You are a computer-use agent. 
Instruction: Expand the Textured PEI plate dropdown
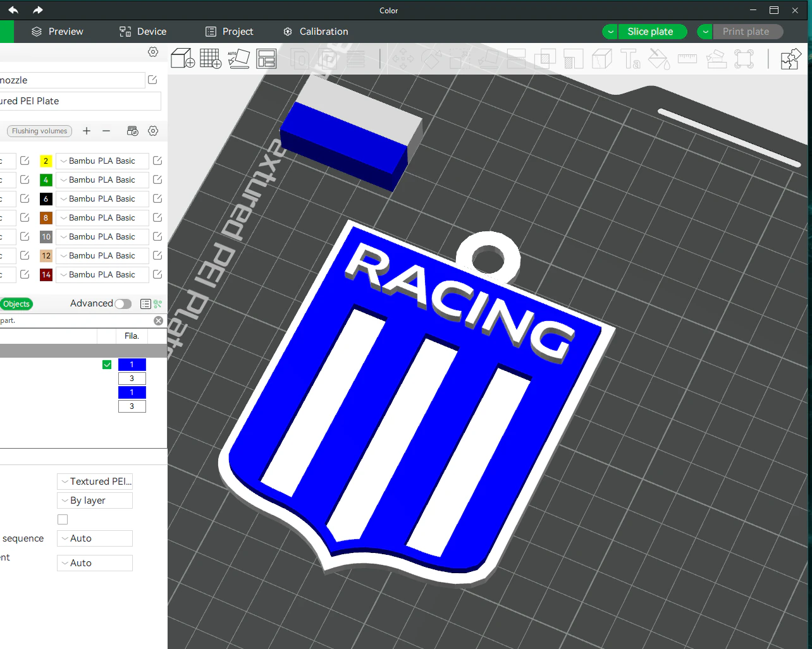point(94,481)
